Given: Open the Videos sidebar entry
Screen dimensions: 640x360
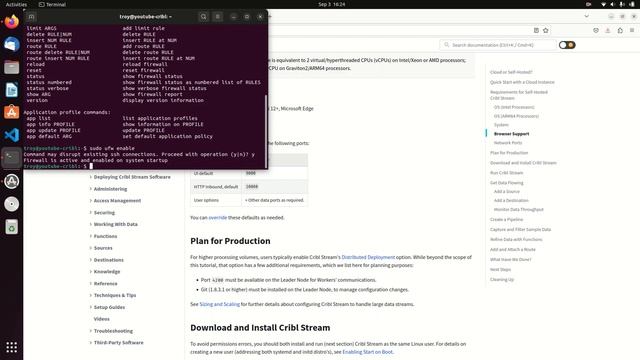Looking at the screenshot, I should 102,319.
